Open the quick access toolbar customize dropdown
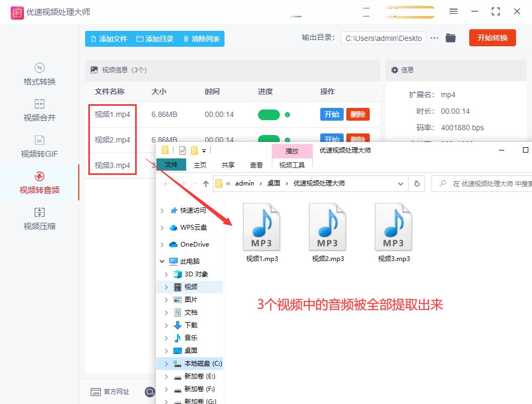The height and width of the screenshot is (404, 532). point(204,150)
